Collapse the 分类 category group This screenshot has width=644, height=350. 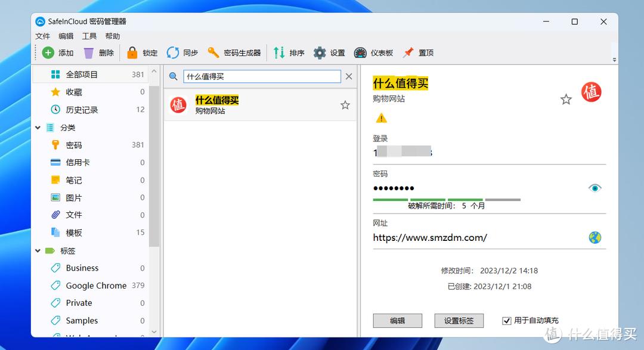[x=38, y=128]
